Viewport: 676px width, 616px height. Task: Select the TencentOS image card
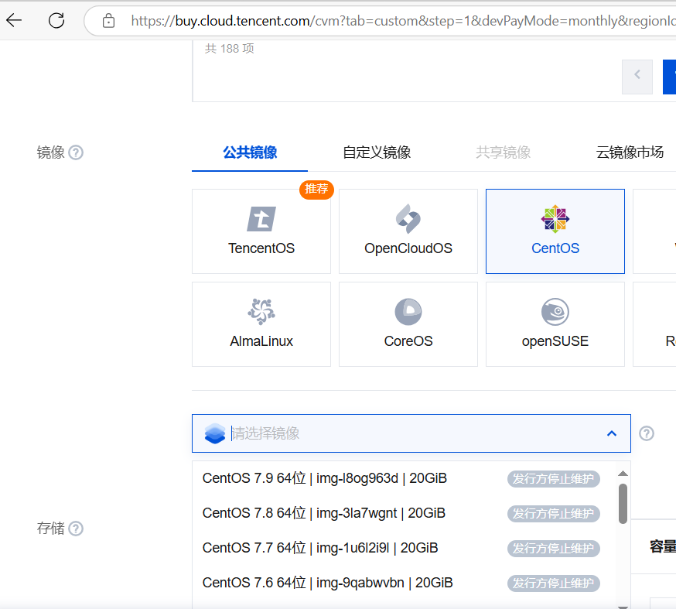click(261, 231)
